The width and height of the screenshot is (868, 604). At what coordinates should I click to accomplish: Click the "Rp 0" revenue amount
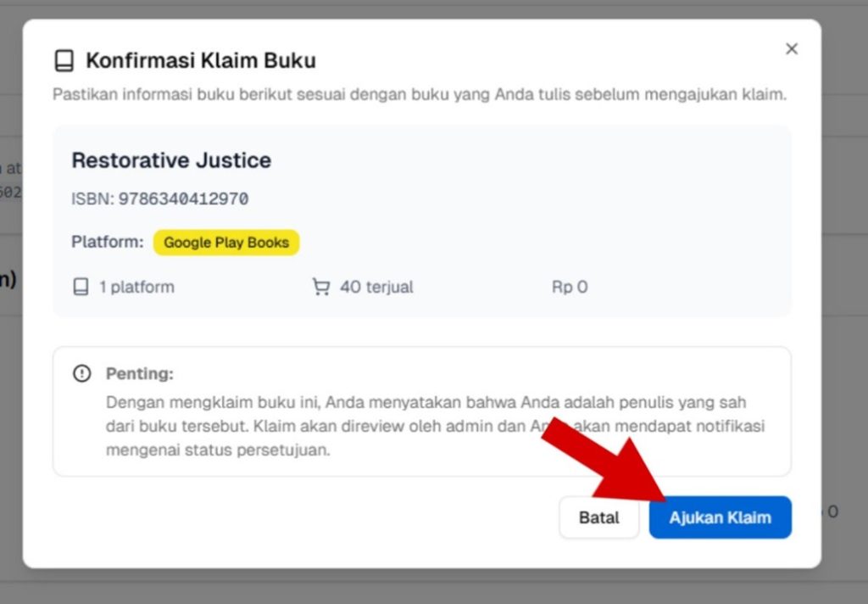pyautogui.click(x=570, y=288)
